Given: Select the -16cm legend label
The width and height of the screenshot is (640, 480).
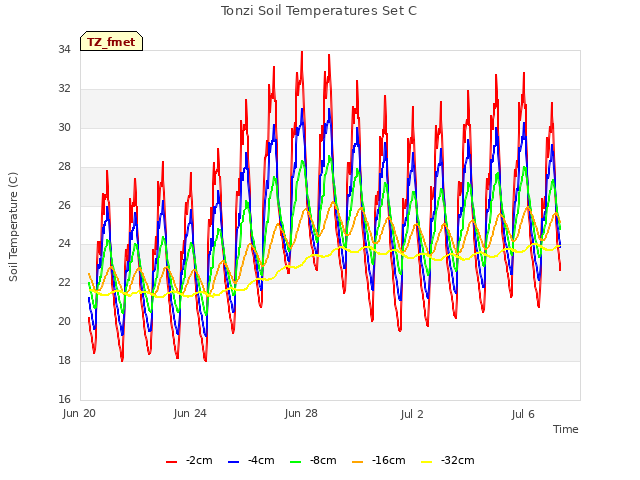Looking at the screenshot, I should click(x=389, y=460).
